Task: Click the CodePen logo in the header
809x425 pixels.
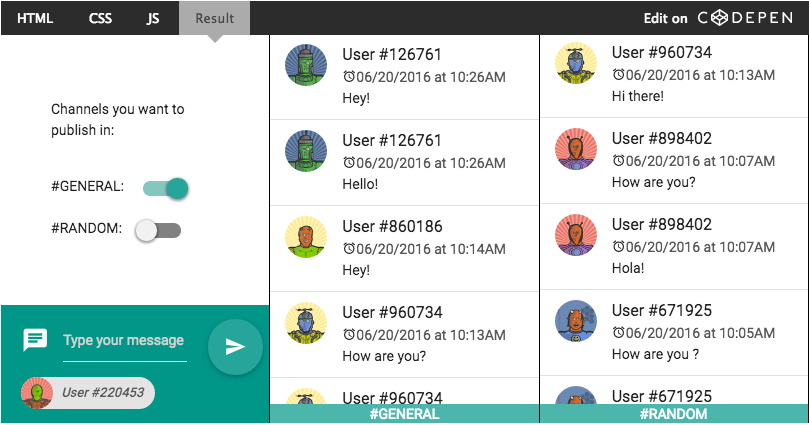Action: click(x=746, y=18)
